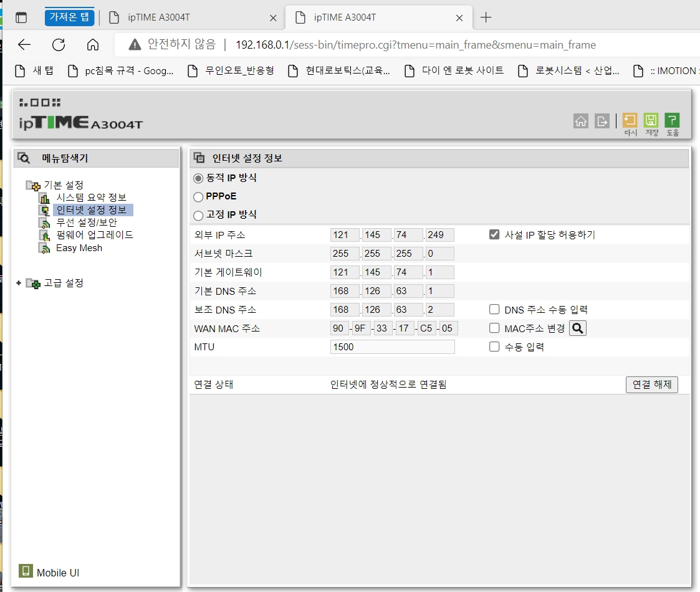Open the pc침목 규격 bookmark

[120, 70]
